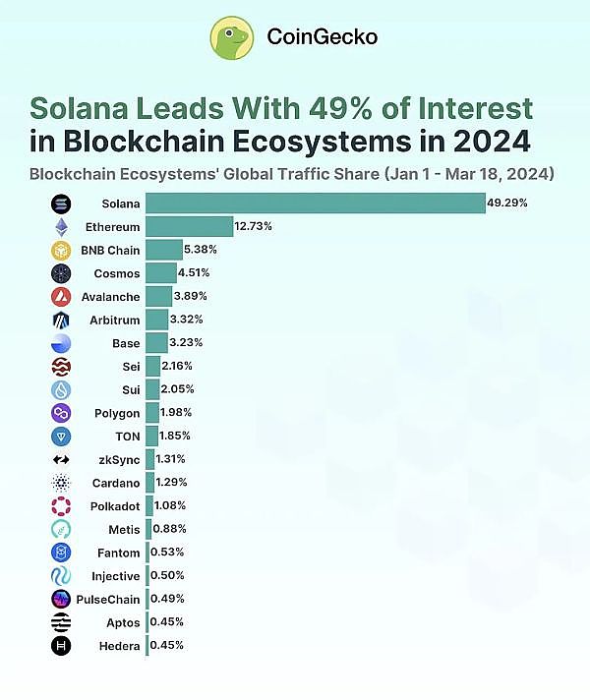Click the Hedera icon

coord(61,645)
